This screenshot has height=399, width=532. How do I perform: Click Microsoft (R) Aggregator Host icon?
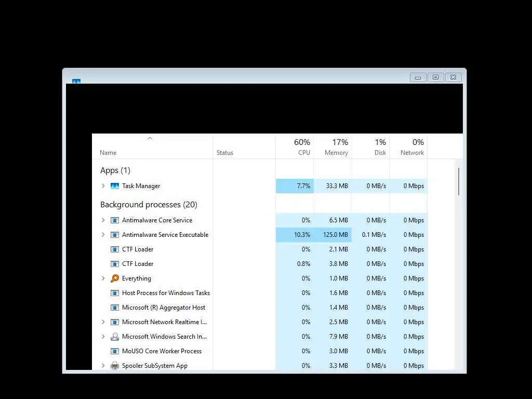[115, 308]
